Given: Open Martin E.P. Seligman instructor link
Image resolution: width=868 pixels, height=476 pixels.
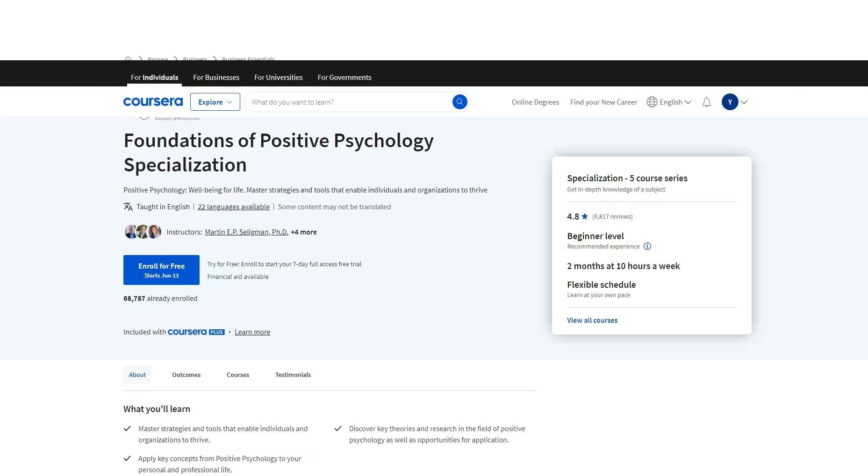Looking at the screenshot, I should [x=246, y=232].
